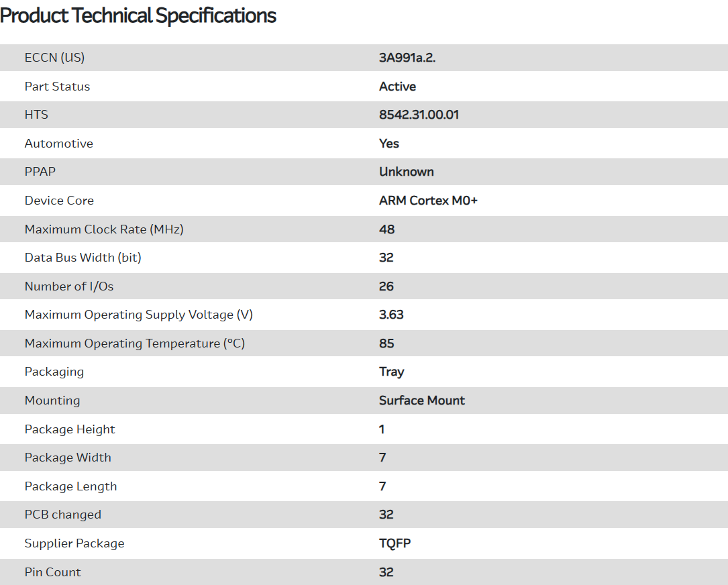This screenshot has height=585, width=728.
Task: Click the HTS code 8542.31.00.01
Action: tap(419, 115)
